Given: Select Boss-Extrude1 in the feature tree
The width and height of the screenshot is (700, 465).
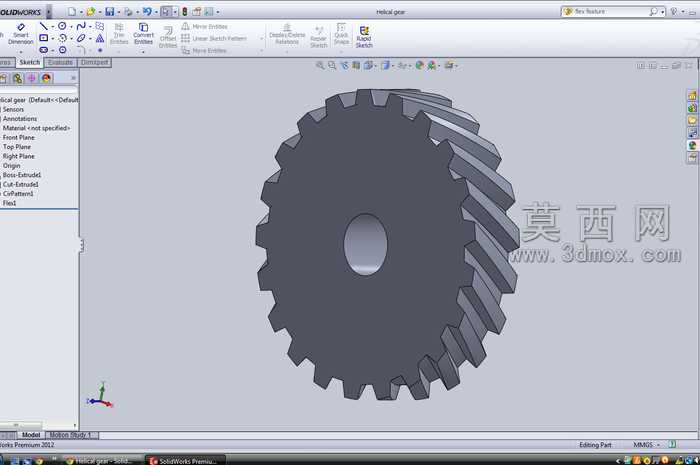Looking at the screenshot, I should pos(21,175).
